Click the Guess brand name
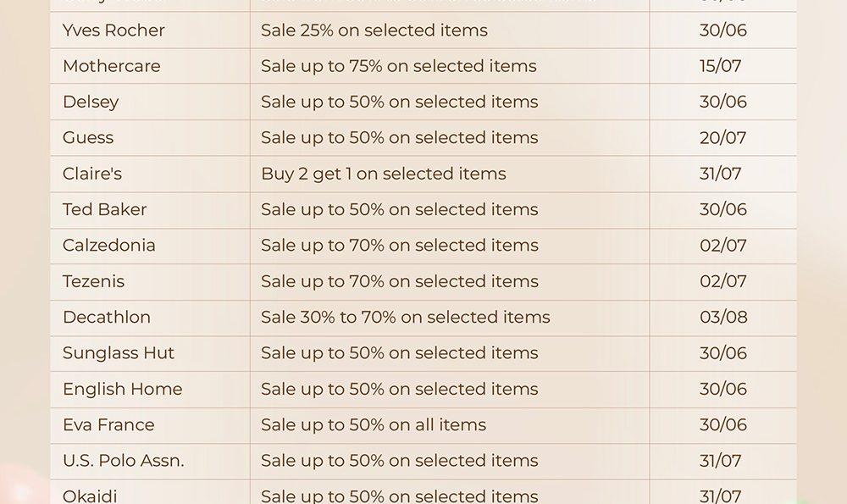Viewport: 847px width, 504px height. click(x=88, y=138)
